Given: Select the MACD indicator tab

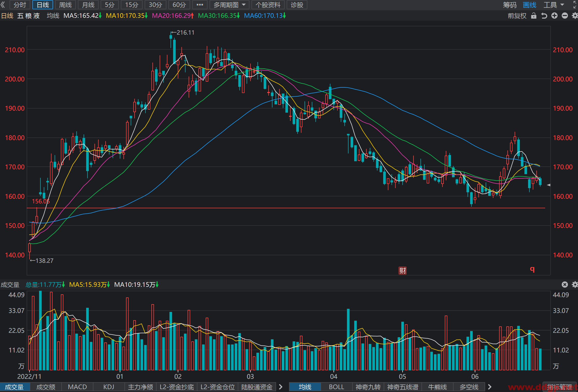Looking at the screenshot, I should click(x=77, y=387).
